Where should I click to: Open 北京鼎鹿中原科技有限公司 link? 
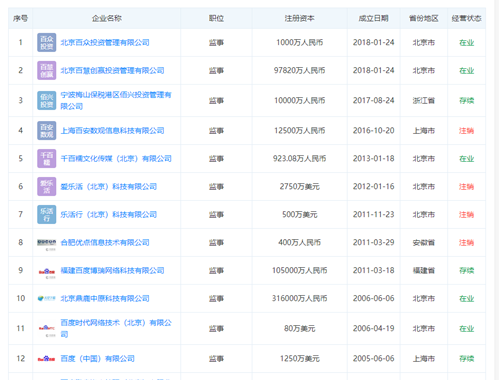[x=105, y=299]
